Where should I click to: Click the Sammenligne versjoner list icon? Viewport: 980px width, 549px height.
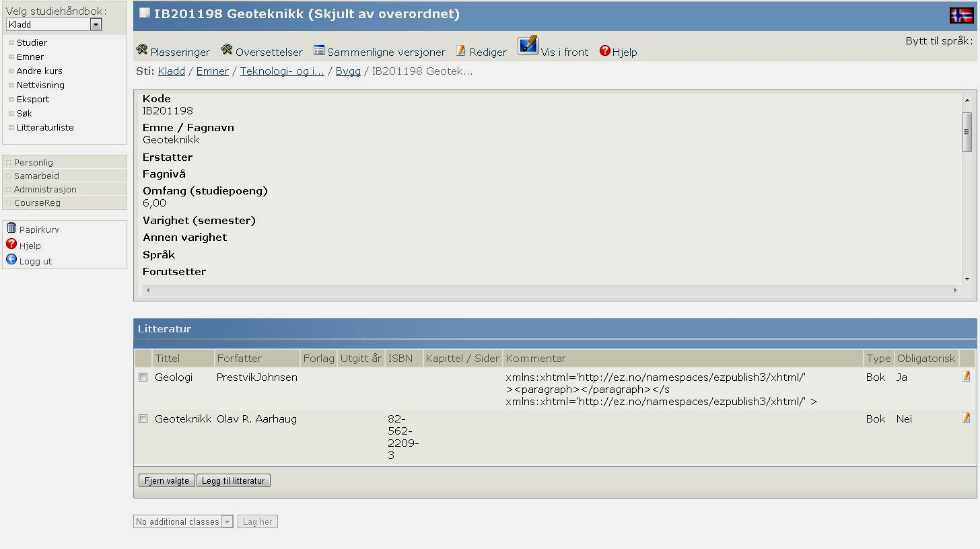(x=319, y=50)
